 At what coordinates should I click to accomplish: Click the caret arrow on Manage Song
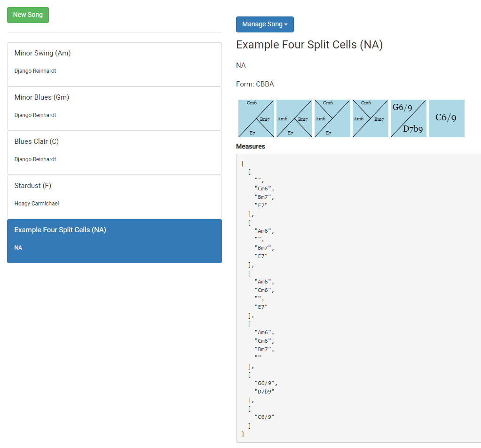click(286, 24)
